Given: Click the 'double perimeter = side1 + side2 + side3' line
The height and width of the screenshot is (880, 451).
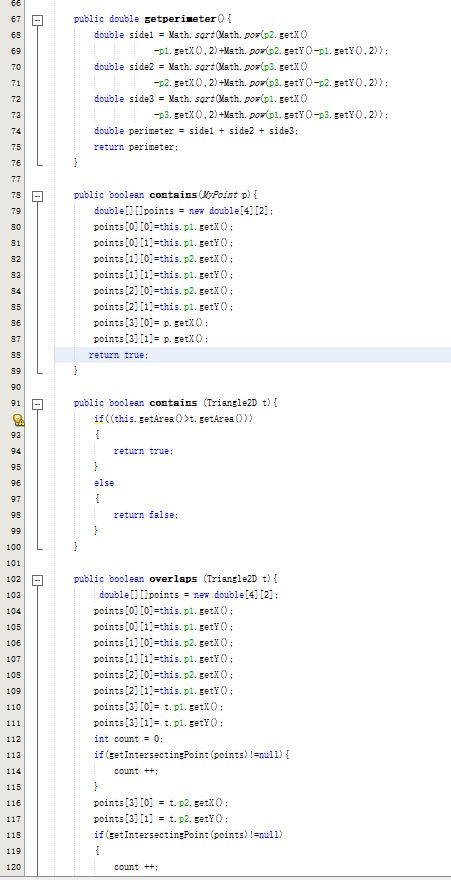Looking at the screenshot, I should (196, 131).
